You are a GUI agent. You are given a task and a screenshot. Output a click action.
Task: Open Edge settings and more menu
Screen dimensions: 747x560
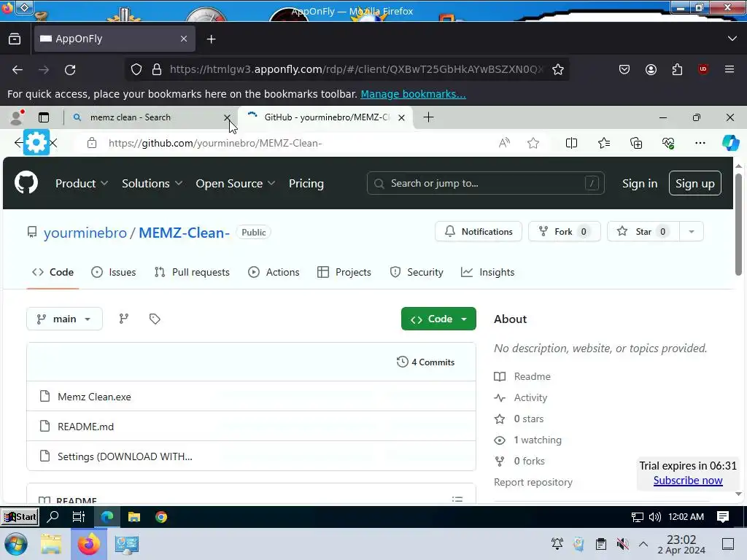(700, 143)
